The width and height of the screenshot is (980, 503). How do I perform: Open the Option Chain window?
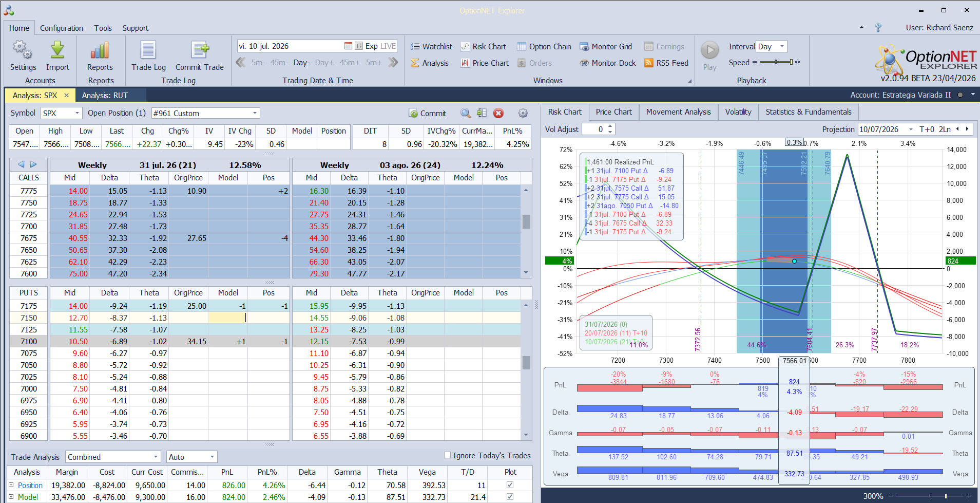coord(544,47)
